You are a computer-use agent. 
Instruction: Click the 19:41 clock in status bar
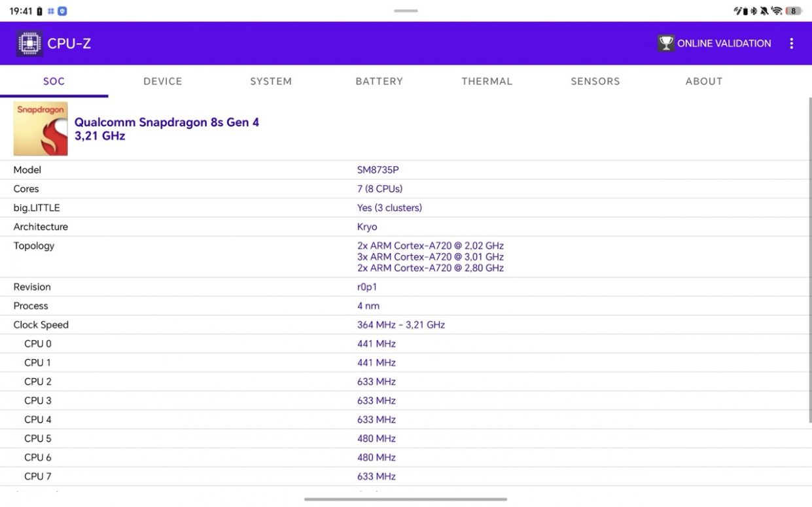pyautogui.click(x=21, y=11)
